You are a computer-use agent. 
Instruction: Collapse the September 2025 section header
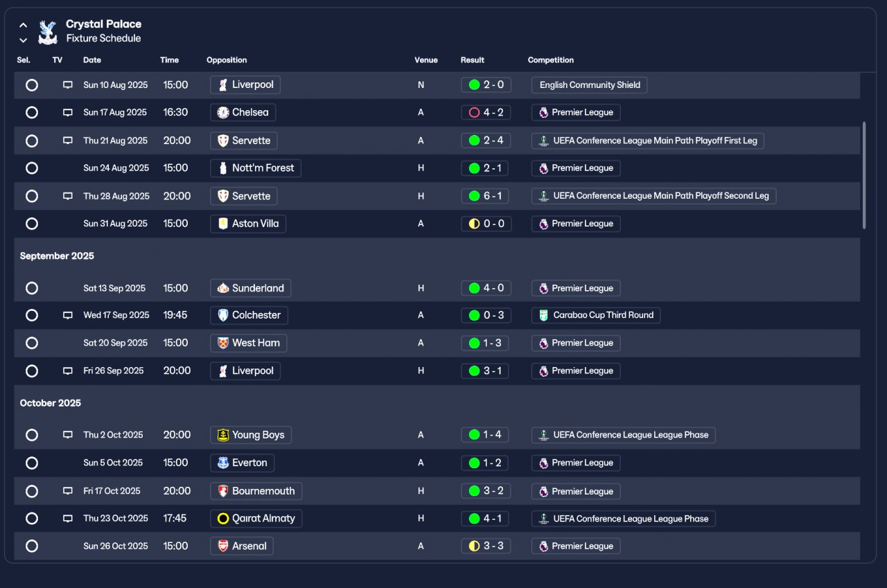tap(57, 256)
